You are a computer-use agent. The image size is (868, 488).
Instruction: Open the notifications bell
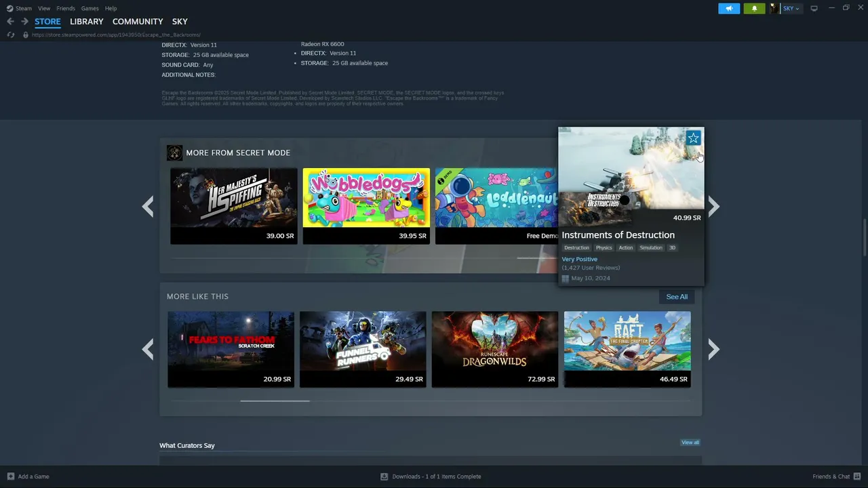754,8
